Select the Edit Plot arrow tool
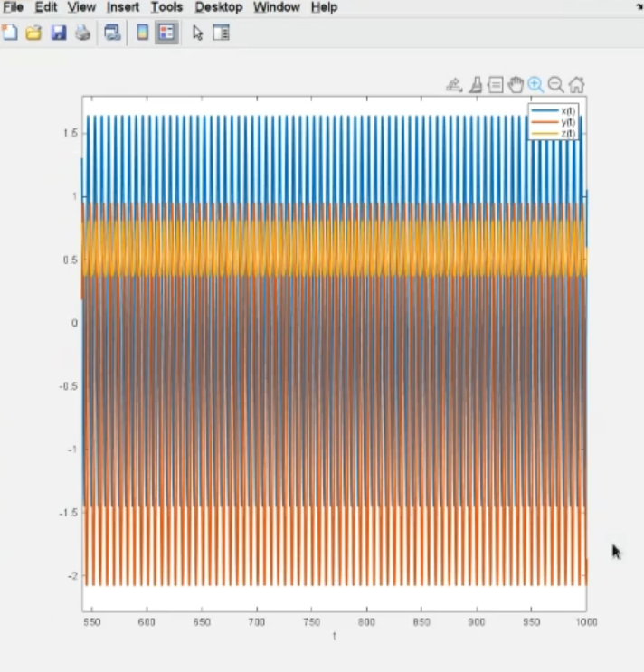 [198, 33]
